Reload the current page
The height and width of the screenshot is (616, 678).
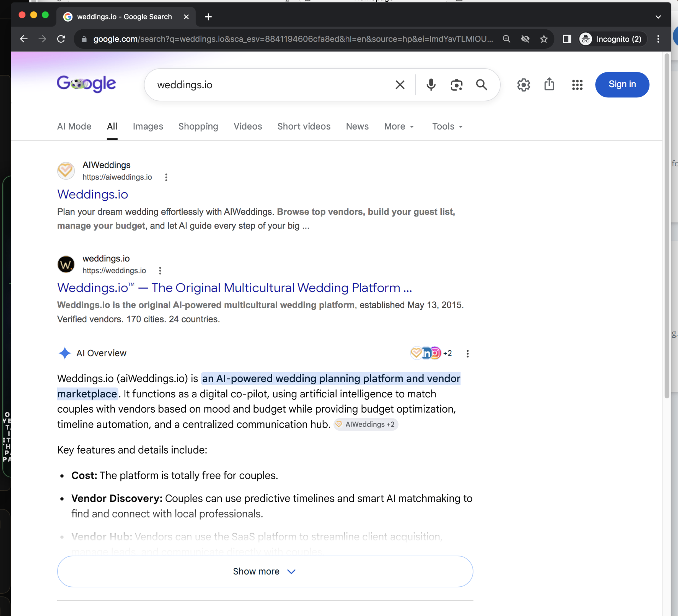tap(61, 39)
